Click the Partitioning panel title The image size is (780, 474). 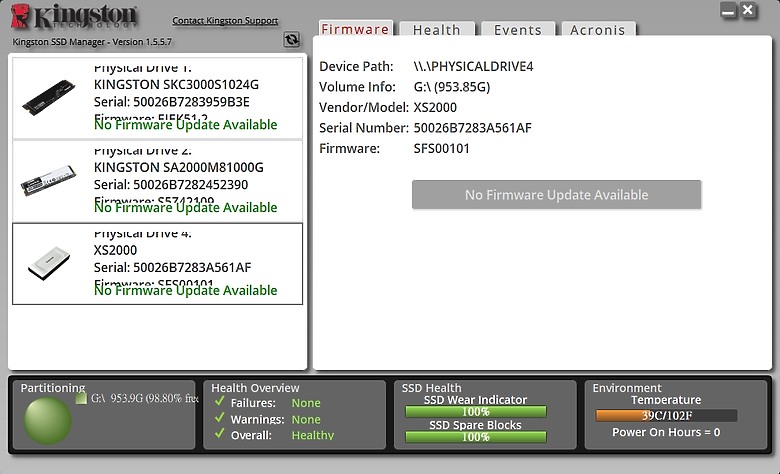click(53, 387)
